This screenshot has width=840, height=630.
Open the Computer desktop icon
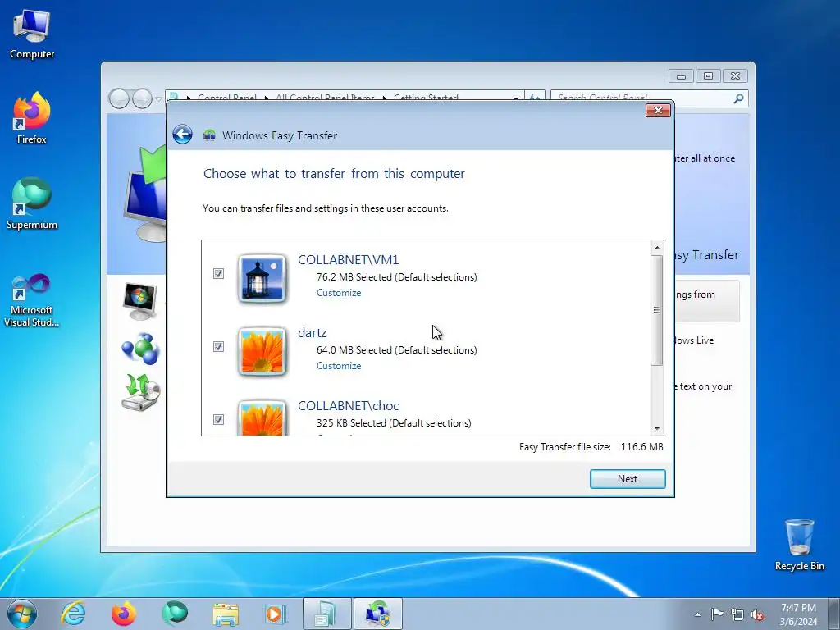(x=32, y=34)
